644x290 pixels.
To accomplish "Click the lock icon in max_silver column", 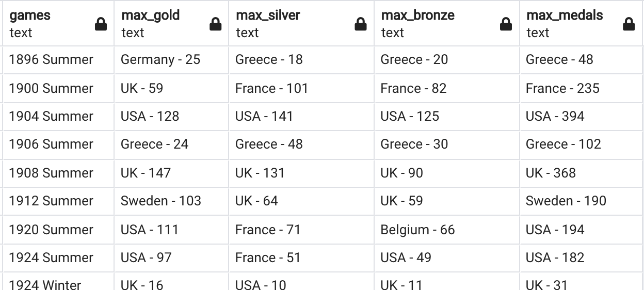I will 361,24.
